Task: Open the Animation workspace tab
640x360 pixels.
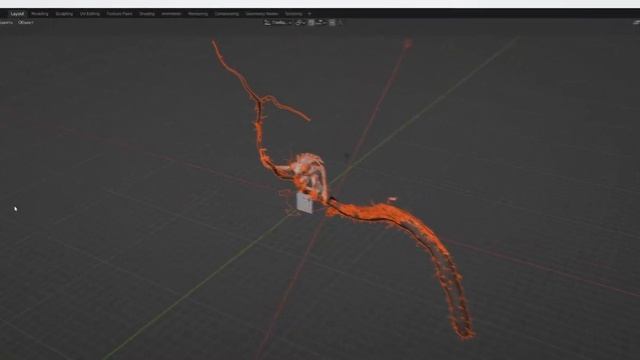Action: (x=171, y=14)
